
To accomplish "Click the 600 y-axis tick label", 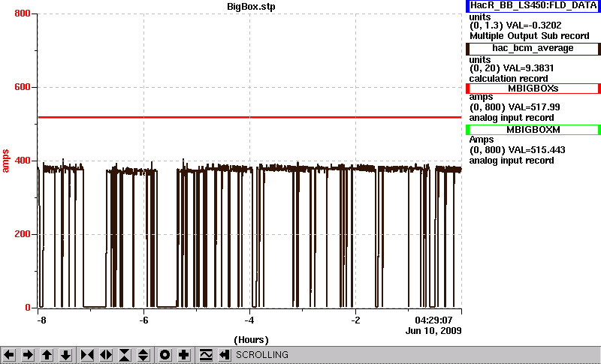I will click(x=23, y=87).
